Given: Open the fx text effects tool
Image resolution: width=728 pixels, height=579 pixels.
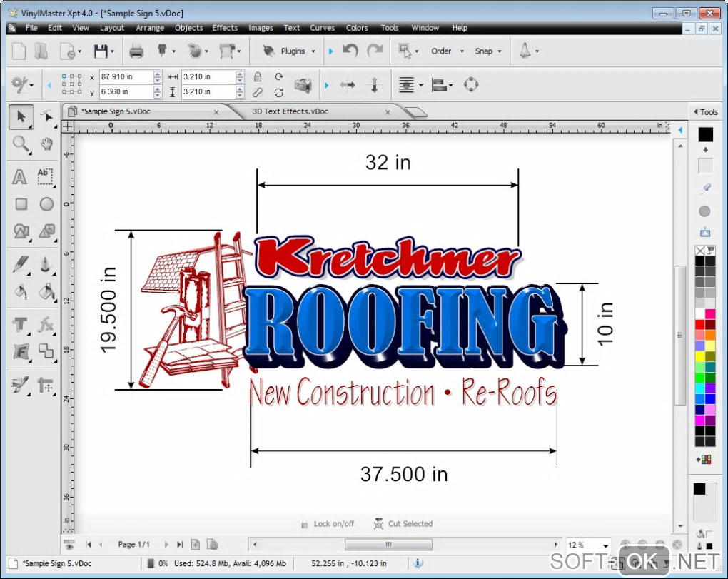Looking at the screenshot, I should click(46, 324).
